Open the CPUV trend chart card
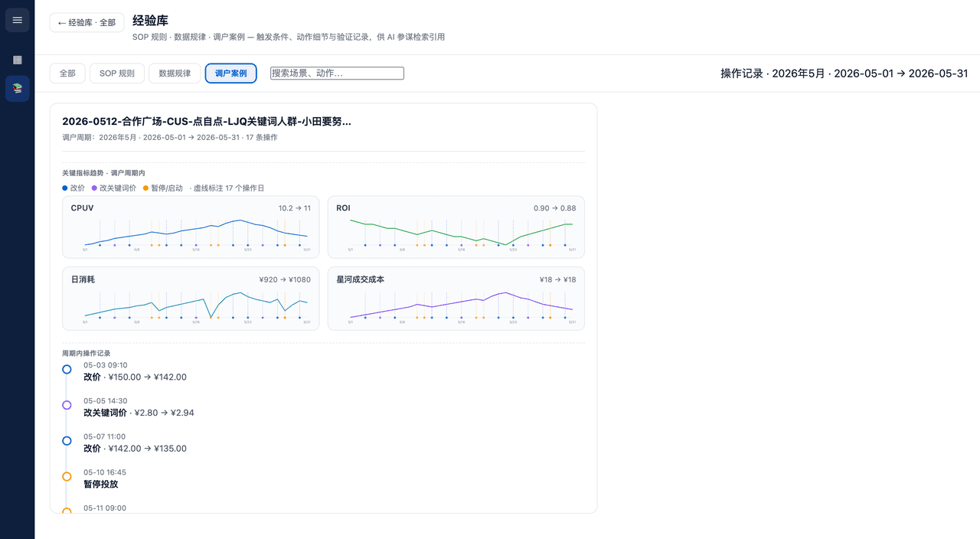Viewport: 980px width, 539px height. pyautogui.click(x=191, y=227)
